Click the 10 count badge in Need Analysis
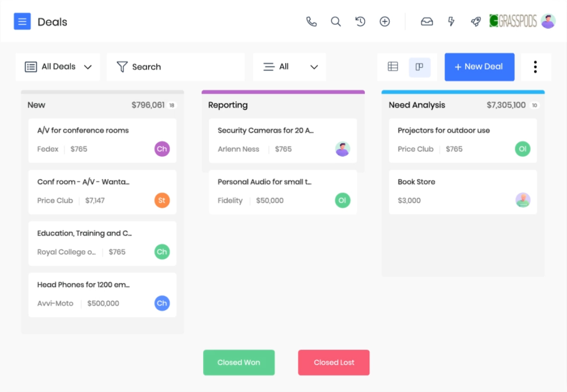The width and height of the screenshot is (567, 392). point(534,105)
